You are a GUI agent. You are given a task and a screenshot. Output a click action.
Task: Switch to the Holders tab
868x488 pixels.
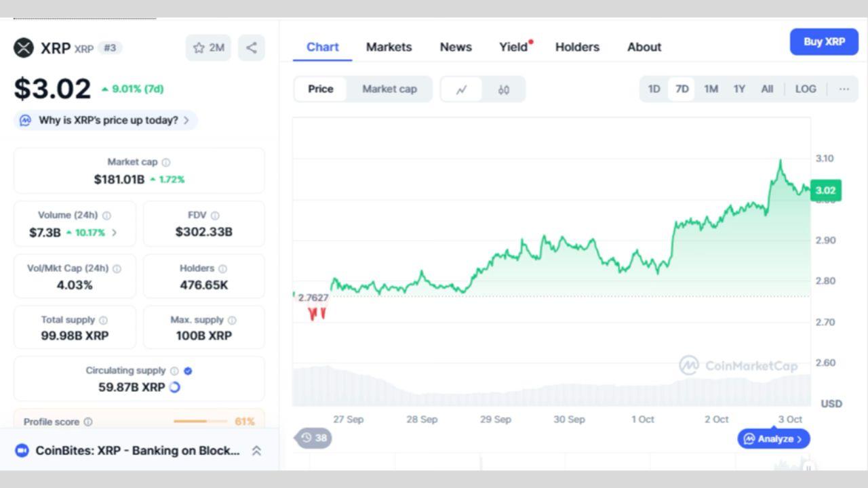click(x=577, y=47)
